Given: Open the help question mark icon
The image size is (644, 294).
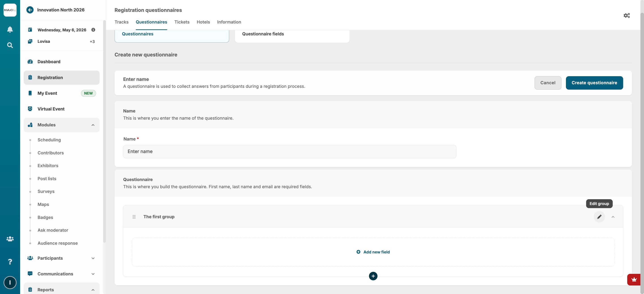Looking at the screenshot, I should tap(10, 262).
